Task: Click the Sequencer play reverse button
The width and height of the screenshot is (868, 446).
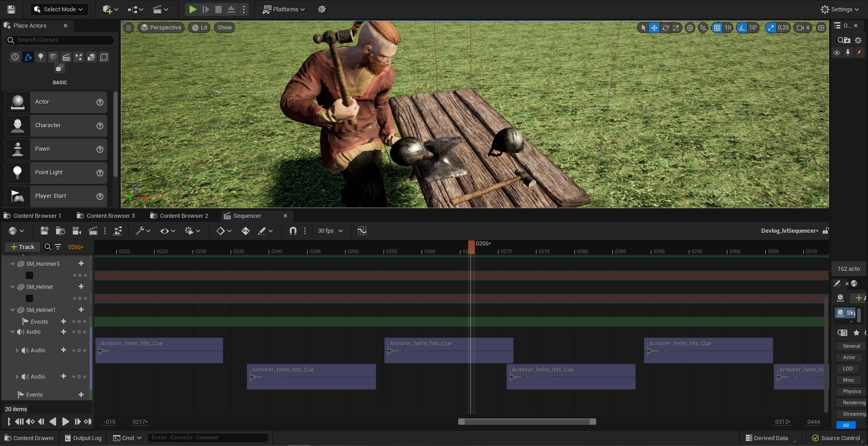Action: (53, 422)
